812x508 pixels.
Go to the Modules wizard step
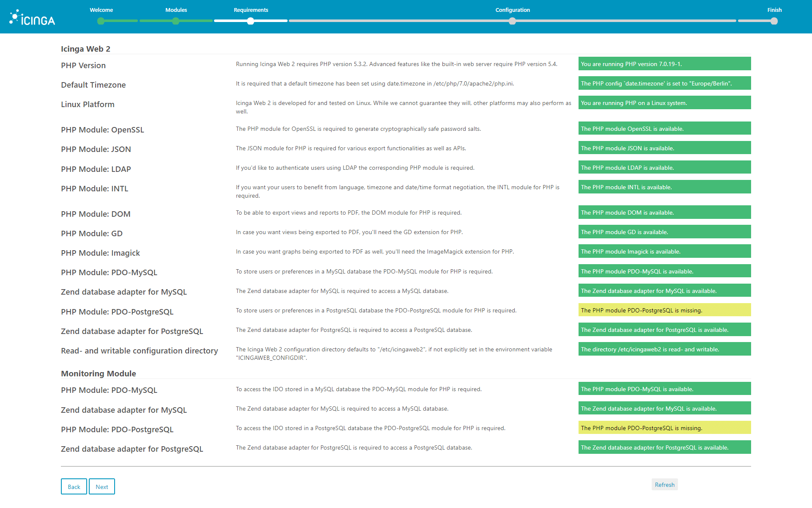(x=176, y=10)
